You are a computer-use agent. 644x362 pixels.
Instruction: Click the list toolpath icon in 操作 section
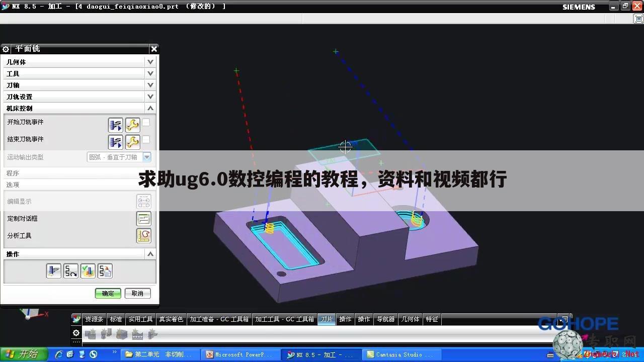pyautogui.click(x=105, y=270)
